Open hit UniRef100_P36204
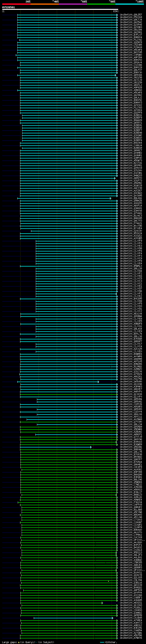Image resolution: width=146 pixels, height=644 pixels. coord(131,502)
